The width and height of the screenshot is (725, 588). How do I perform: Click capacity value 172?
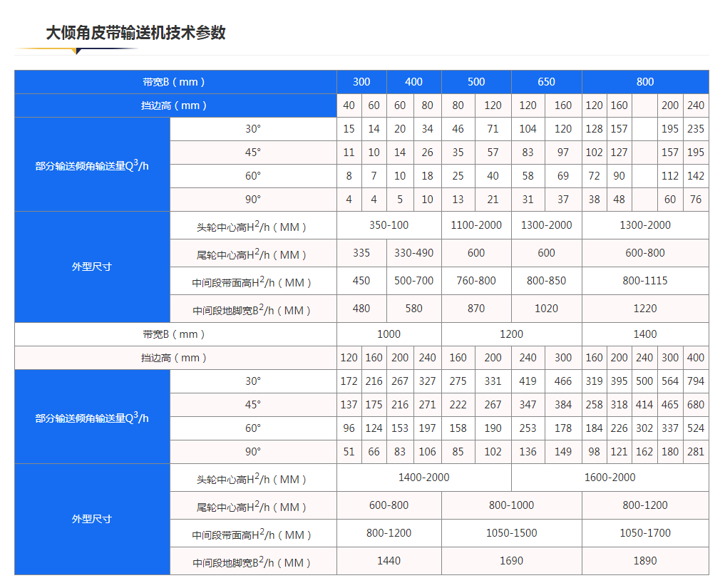click(349, 381)
